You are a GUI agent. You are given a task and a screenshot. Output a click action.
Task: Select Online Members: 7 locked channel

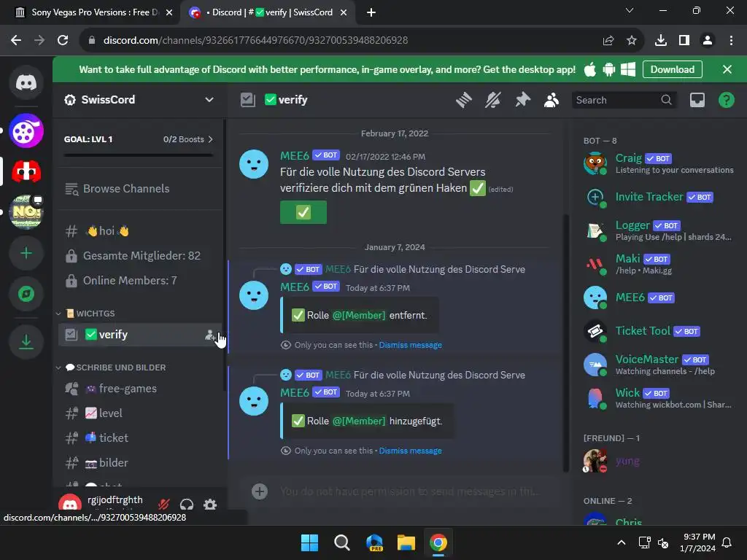tap(139, 281)
